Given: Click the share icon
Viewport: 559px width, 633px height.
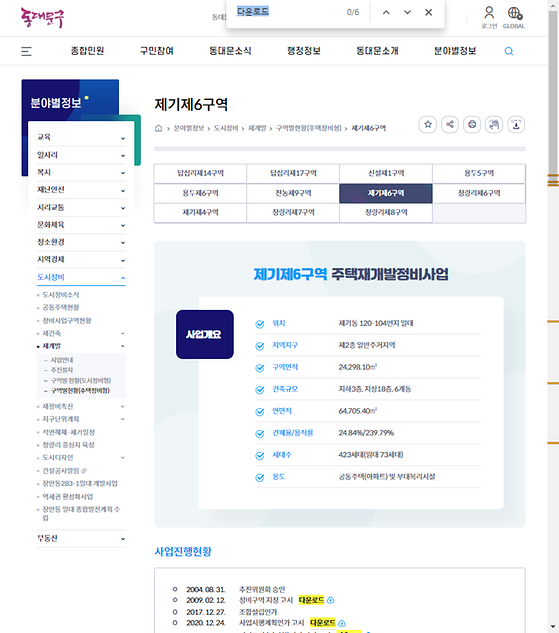Looking at the screenshot, I should pos(450,124).
